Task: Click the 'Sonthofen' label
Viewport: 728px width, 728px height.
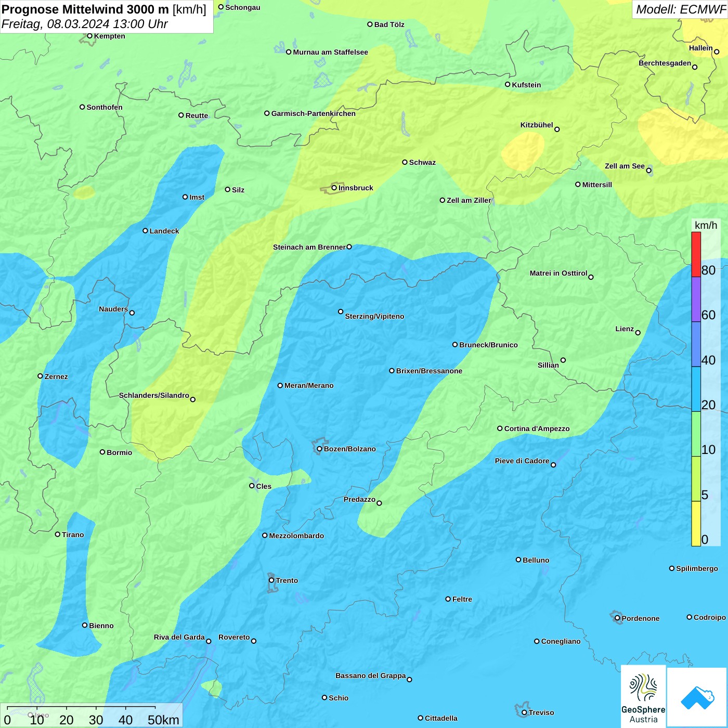Action: pyautogui.click(x=105, y=107)
